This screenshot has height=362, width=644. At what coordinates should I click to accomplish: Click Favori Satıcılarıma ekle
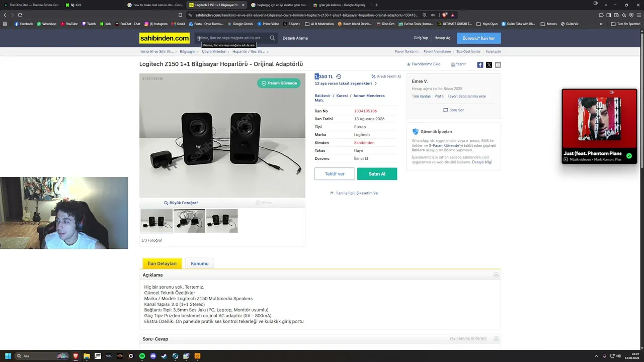click(x=467, y=96)
